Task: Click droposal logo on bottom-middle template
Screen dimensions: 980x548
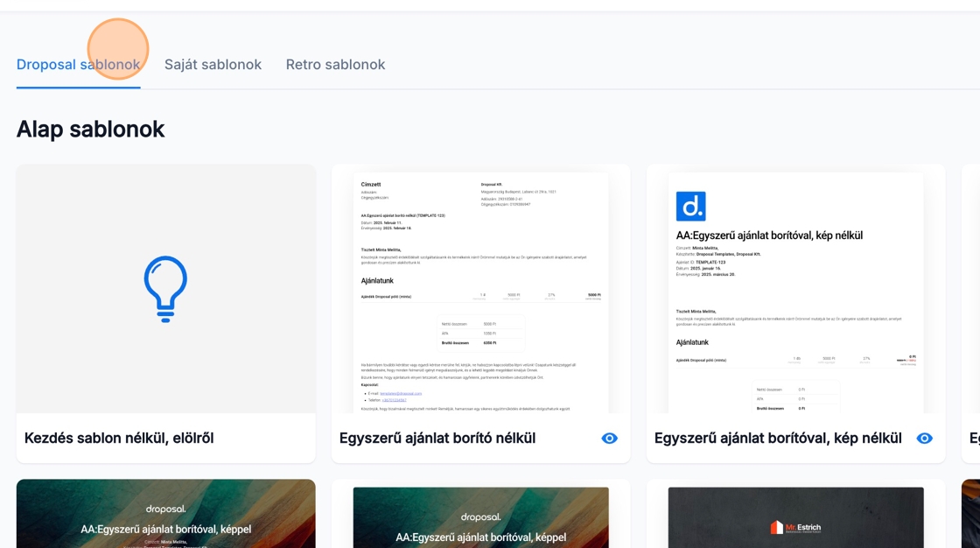Action: pyautogui.click(x=480, y=516)
